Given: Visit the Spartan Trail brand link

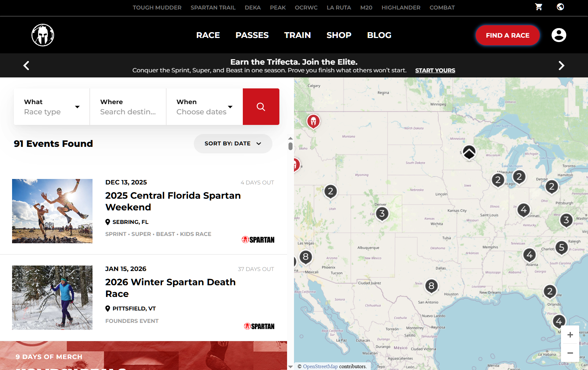Looking at the screenshot, I should tap(213, 7).
